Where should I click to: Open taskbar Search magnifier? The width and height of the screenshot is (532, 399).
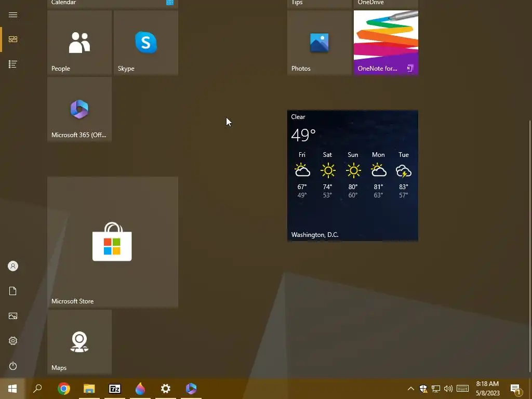click(x=37, y=389)
